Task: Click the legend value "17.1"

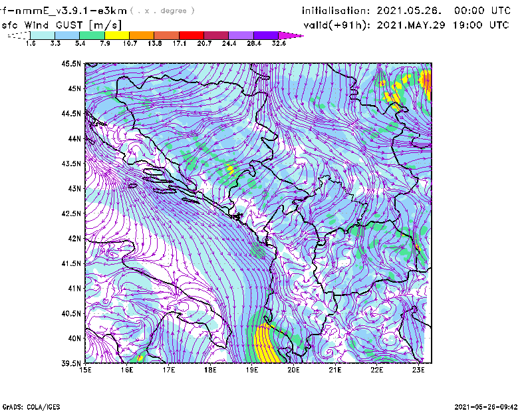Action: 180,43
